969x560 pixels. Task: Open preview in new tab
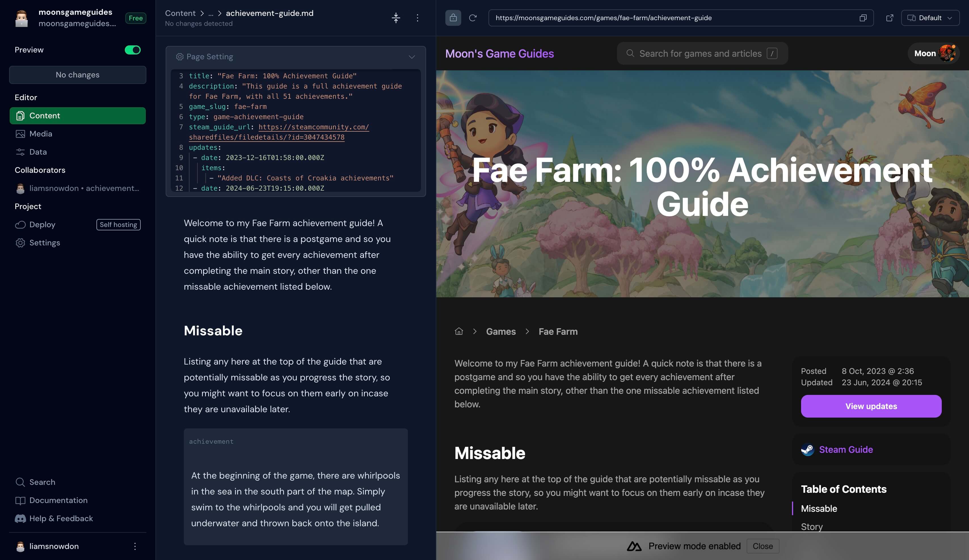[890, 18]
